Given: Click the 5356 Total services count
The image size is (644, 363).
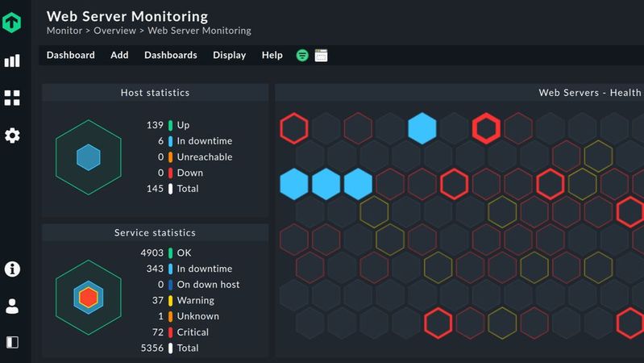Looking at the screenshot, I should tap(152, 348).
